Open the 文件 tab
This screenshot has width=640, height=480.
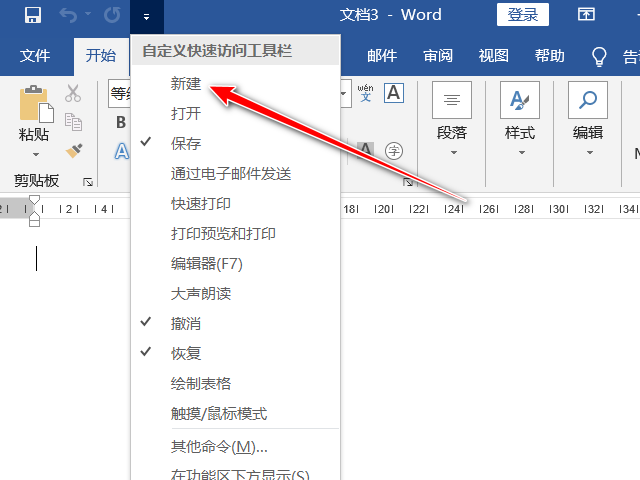pyautogui.click(x=35, y=56)
